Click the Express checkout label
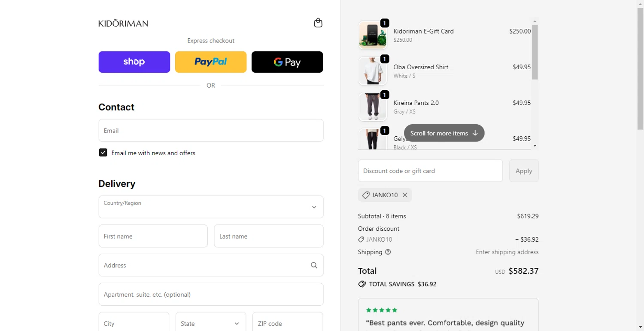Screen dimensions: 644x331 coord(211,41)
